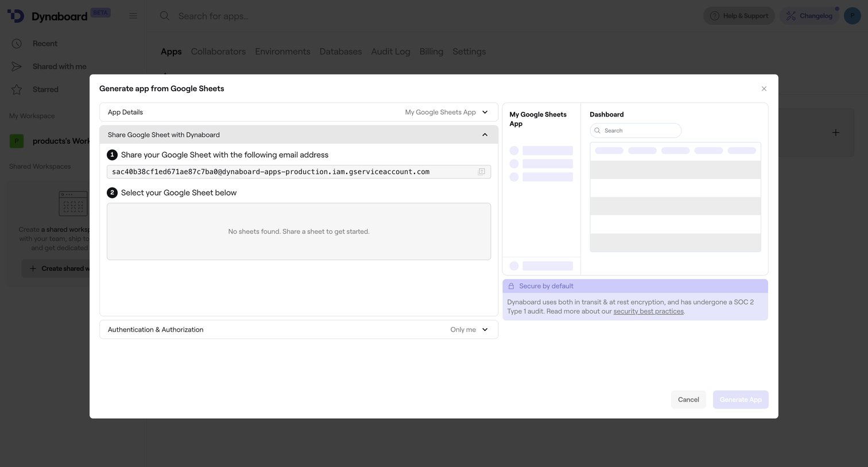Toggle the sidebar hamburger menu icon
868x467 pixels.
[133, 16]
